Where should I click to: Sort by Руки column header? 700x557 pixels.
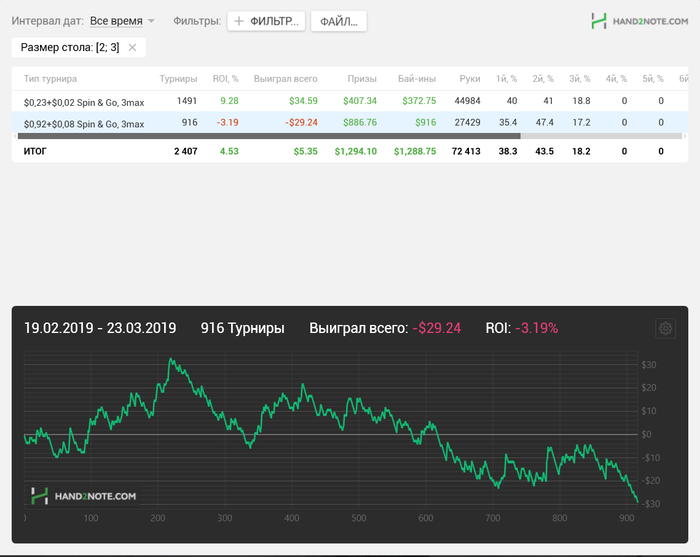click(470, 78)
